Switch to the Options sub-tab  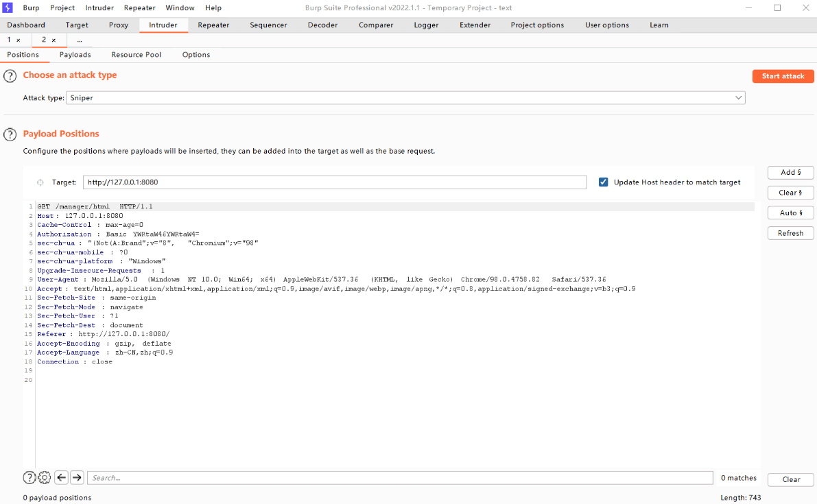pos(196,55)
